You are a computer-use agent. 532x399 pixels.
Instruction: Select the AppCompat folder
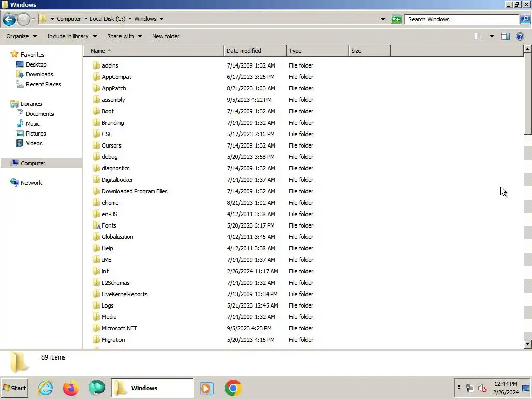pos(116,77)
